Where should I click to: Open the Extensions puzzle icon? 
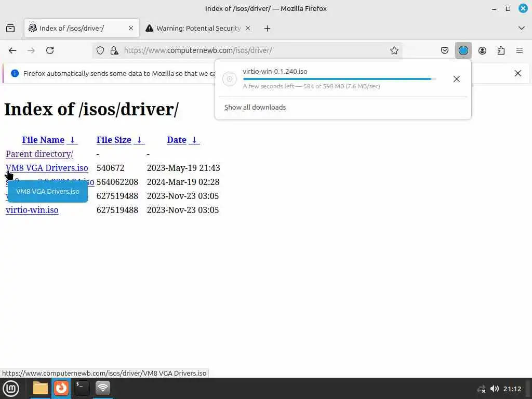pos(501,50)
